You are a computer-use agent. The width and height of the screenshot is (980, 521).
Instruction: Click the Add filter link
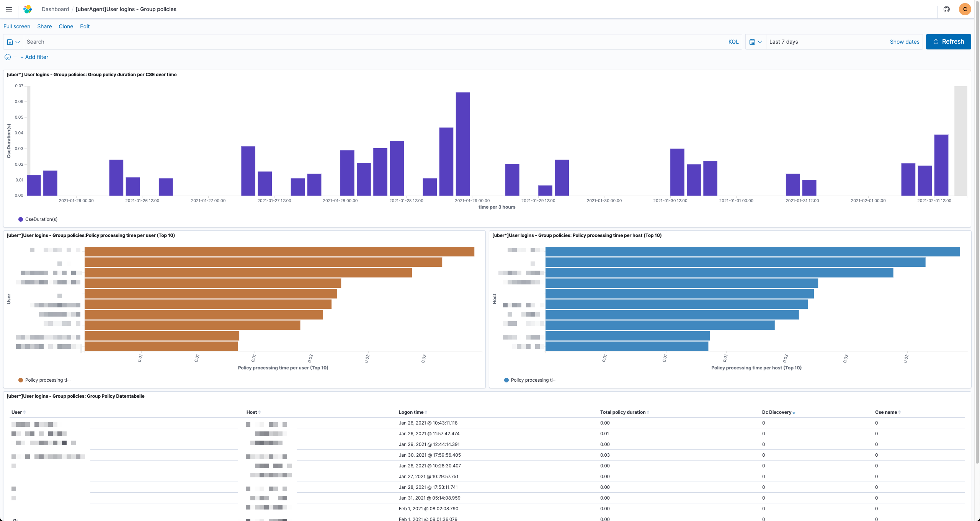tap(34, 57)
